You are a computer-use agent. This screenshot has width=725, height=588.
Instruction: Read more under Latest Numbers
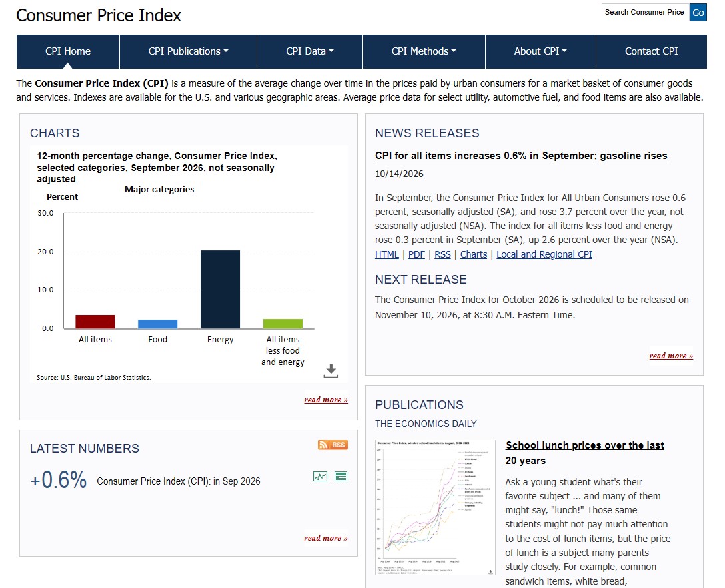tap(325, 538)
